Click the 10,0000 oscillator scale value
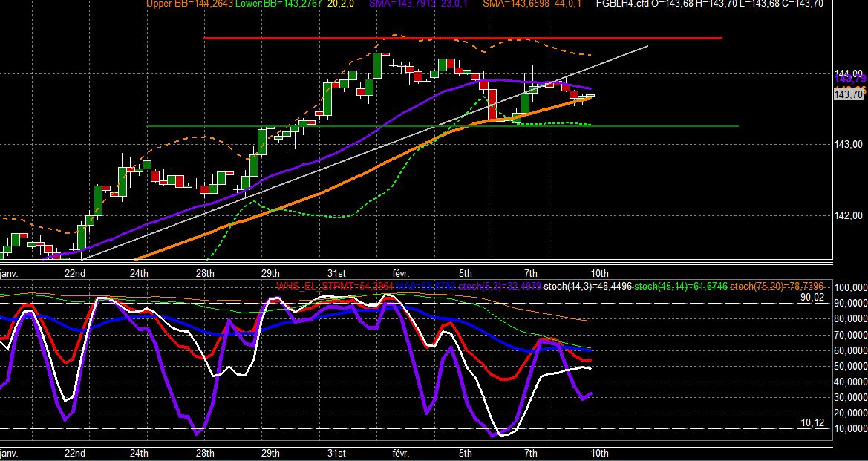 point(850,429)
